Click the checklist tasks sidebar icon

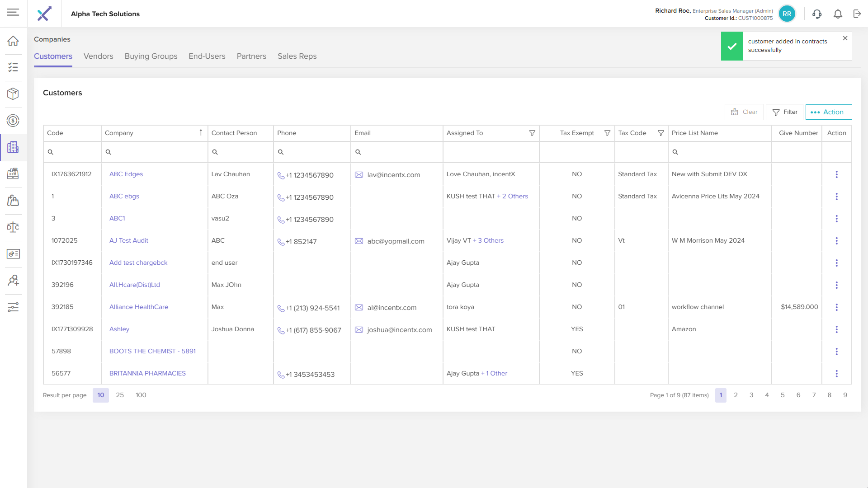point(13,67)
